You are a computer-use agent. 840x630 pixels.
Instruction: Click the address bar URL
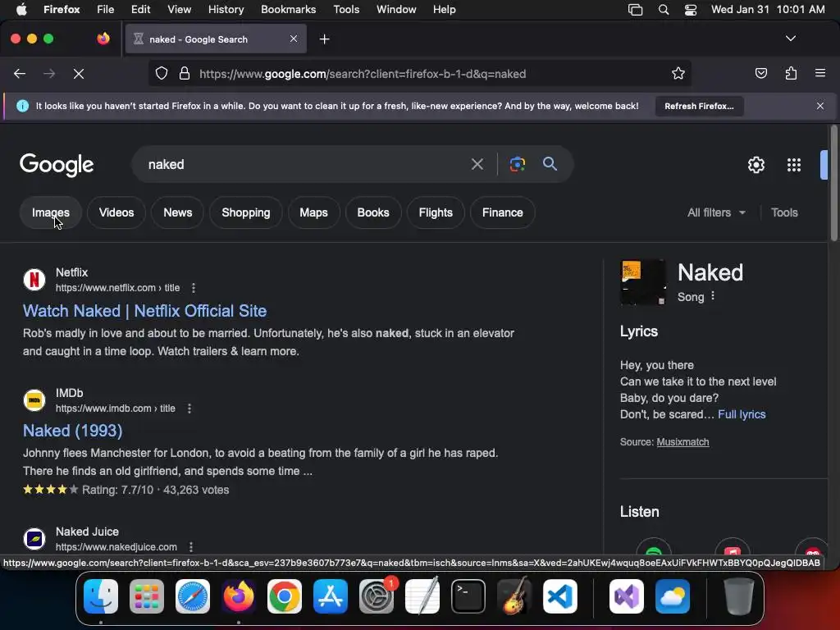(x=363, y=74)
